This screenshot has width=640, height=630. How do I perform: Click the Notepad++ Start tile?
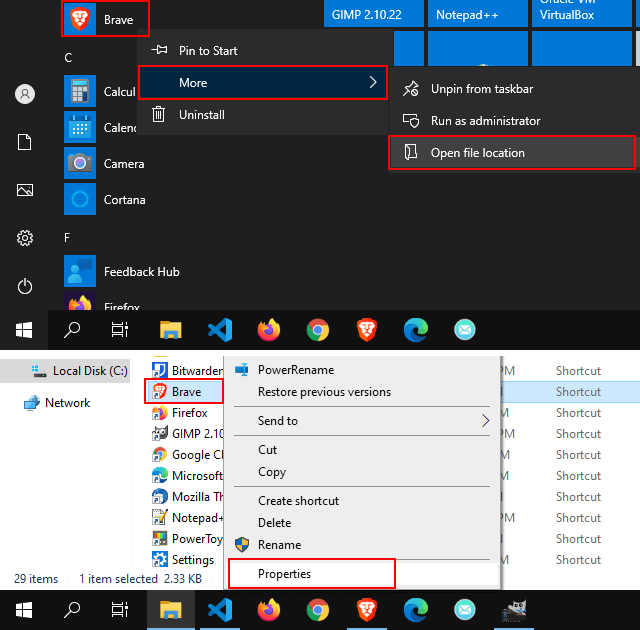tap(478, 13)
